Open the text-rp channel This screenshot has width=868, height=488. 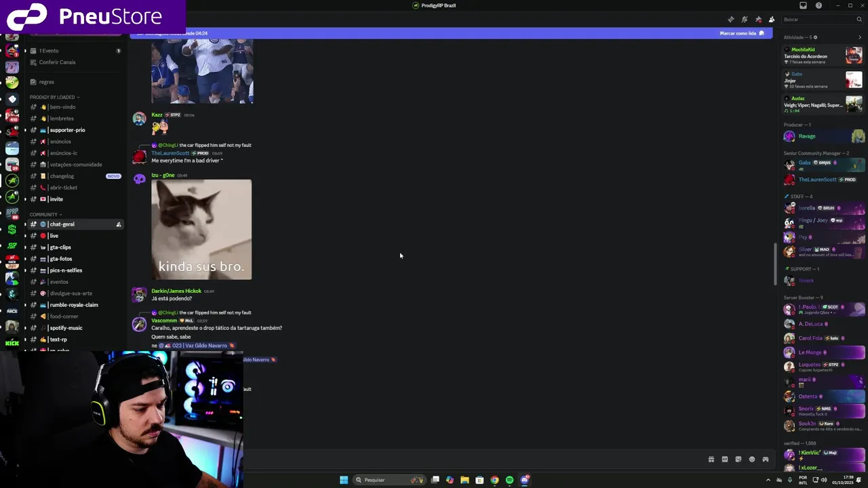click(75, 340)
